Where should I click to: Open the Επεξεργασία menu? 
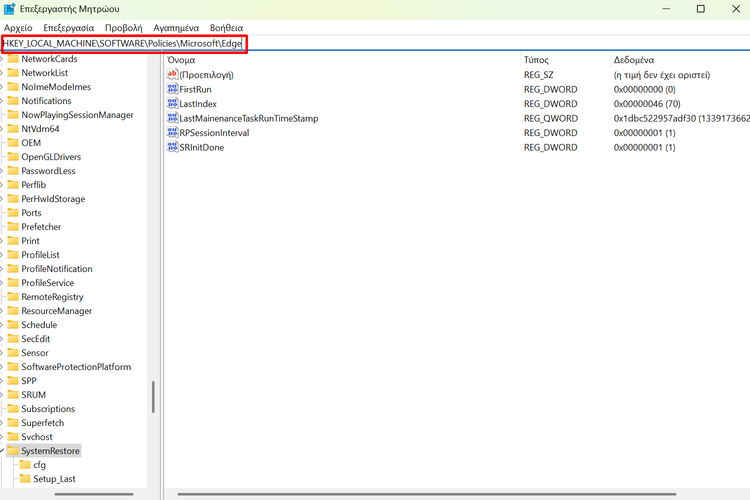pyautogui.click(x=68, y=28)
